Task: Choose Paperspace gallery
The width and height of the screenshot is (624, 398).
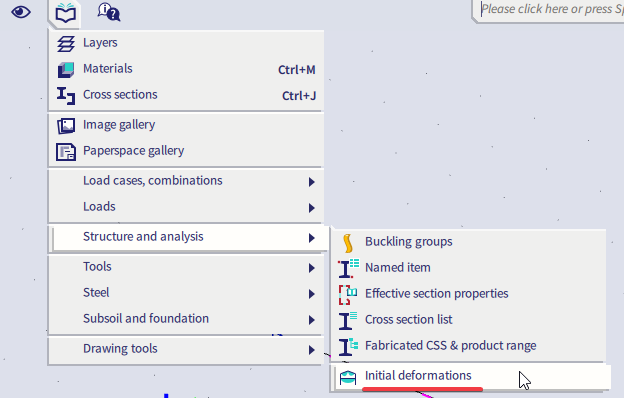Action: point(186,151)
